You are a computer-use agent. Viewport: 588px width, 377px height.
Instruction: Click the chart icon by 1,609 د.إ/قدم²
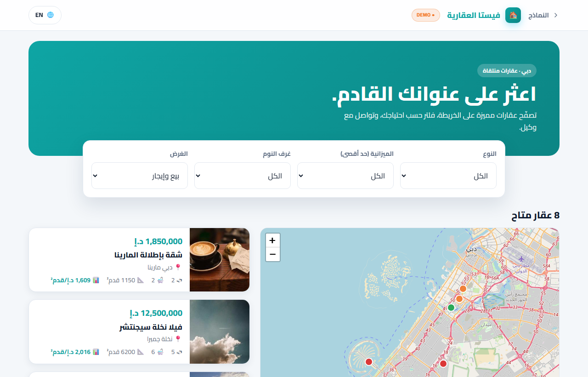[96, 280]
